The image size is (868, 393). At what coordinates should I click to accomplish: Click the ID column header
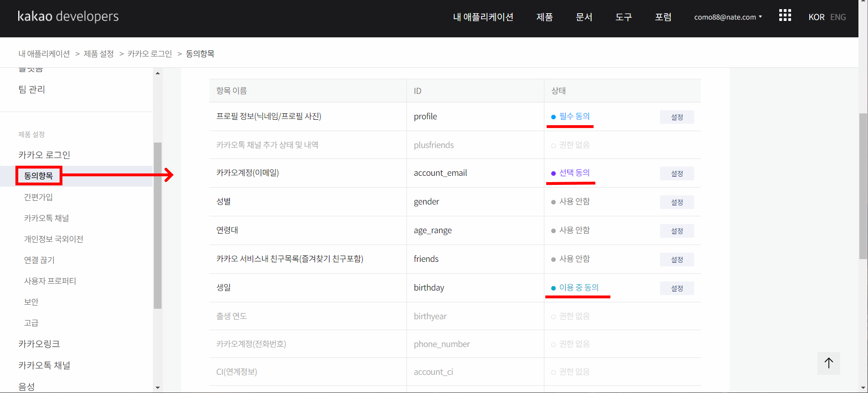click(417, 91)
